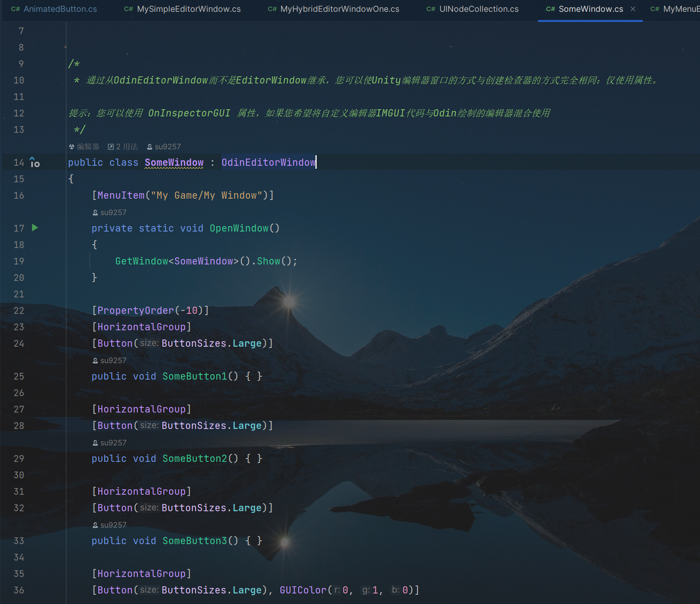Click HorizontalGroup attribute on line 35

point(142,574)
